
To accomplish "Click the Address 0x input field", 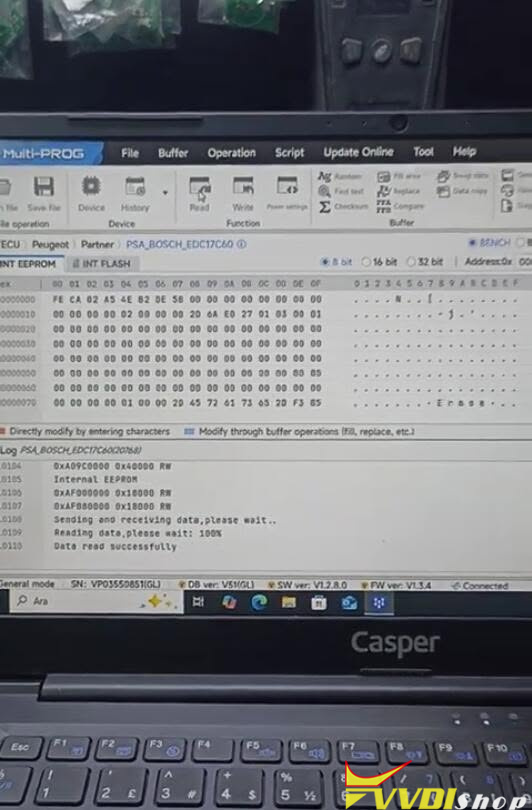I will 524,262.
